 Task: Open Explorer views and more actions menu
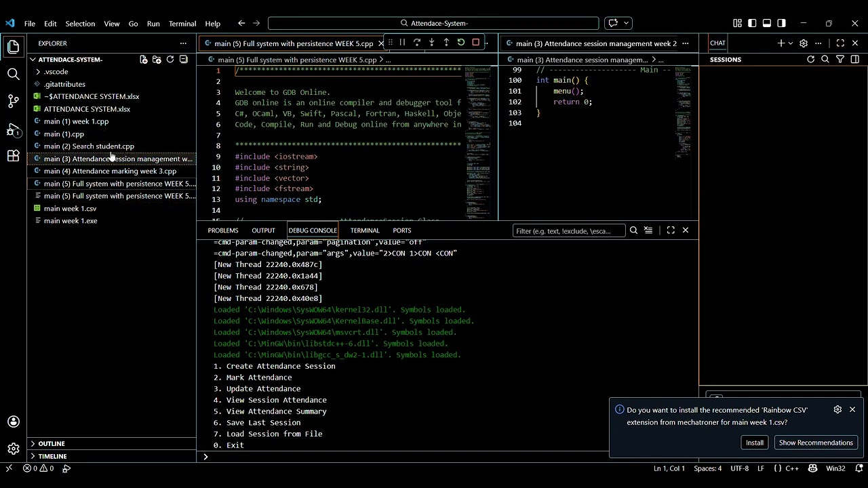pos(183,43)
